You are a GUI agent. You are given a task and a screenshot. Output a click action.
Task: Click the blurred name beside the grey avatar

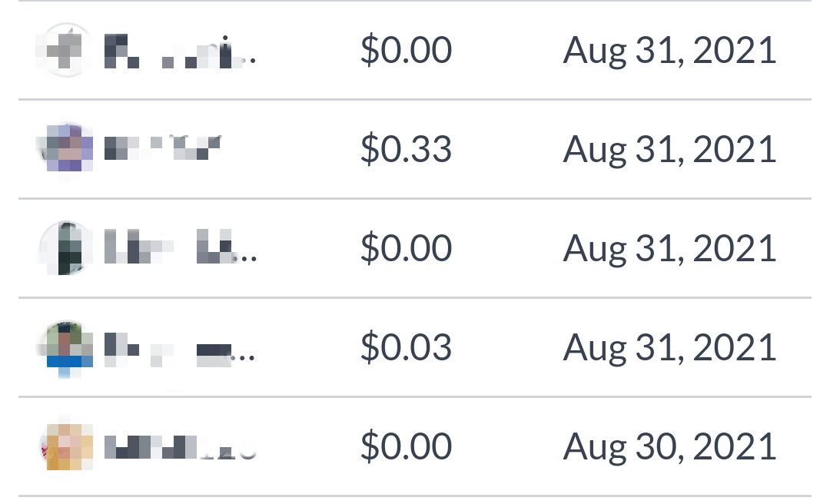[180, 51]
